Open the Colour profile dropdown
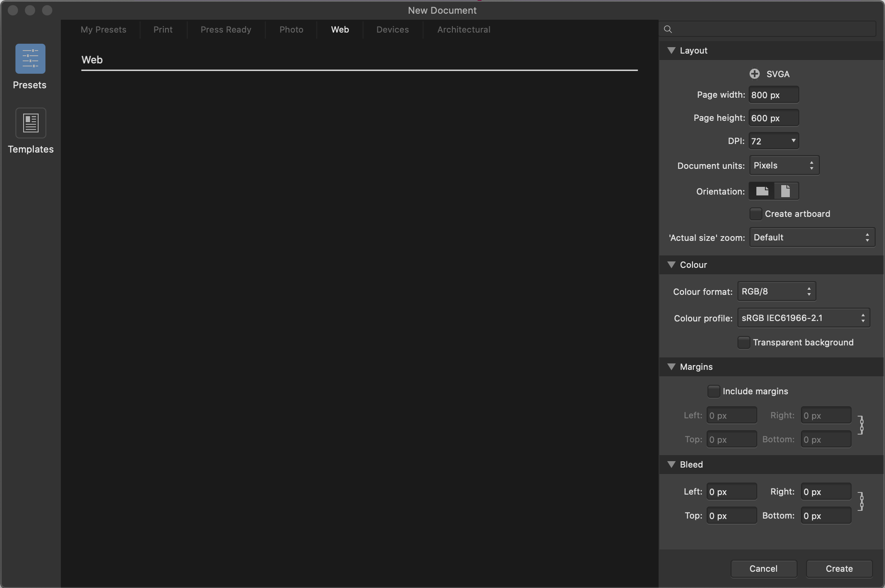Screen dimensions: 885x588 [x=804, y=318]
